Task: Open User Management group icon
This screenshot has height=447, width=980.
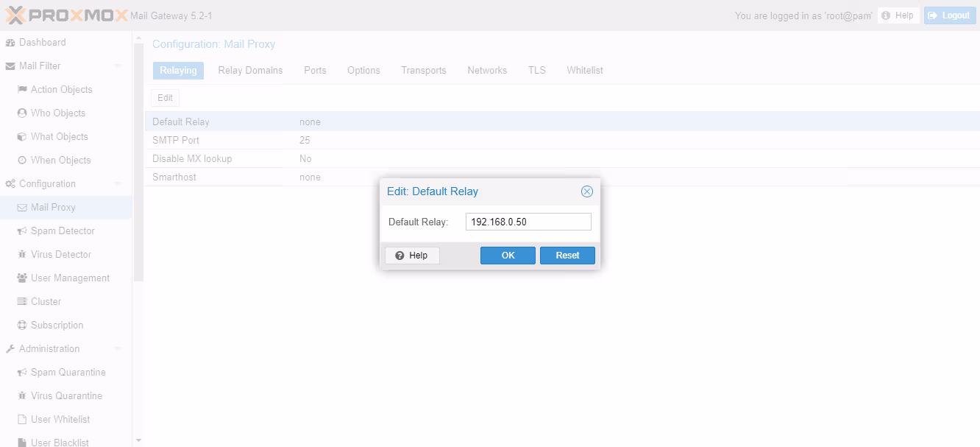Action: coord(22,278)
